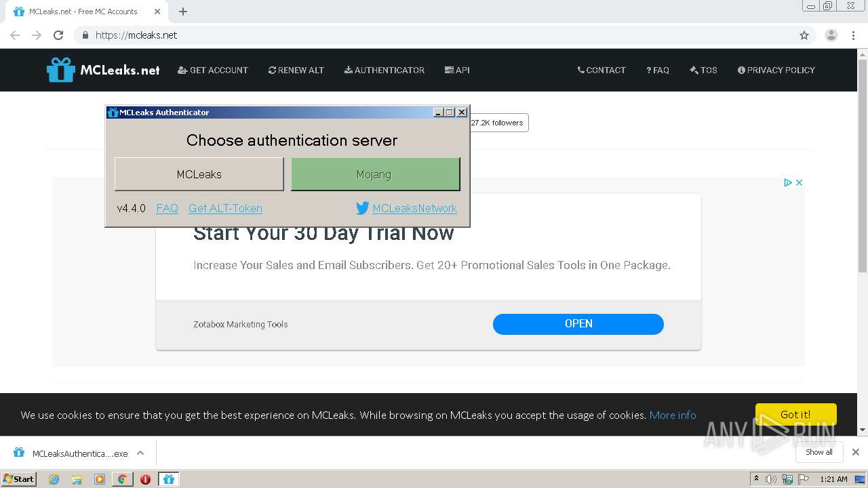
Task: Switch to MCLeaks Authenticator taskbar button
Action: [169, 479]
